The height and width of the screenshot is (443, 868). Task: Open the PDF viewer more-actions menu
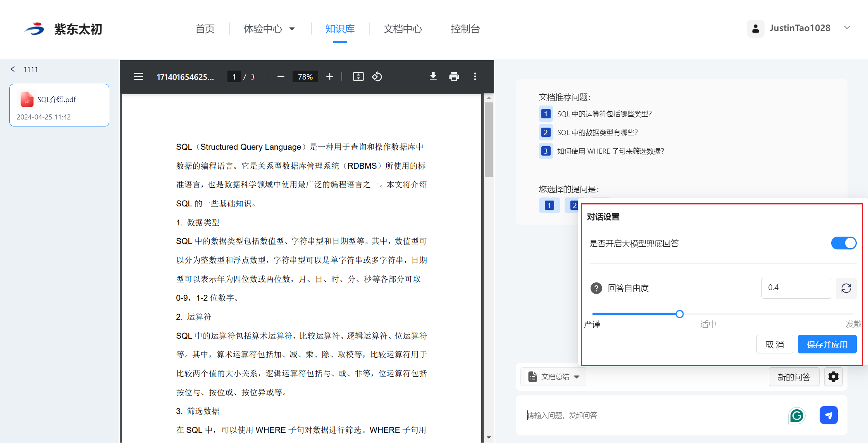[475, 77]
